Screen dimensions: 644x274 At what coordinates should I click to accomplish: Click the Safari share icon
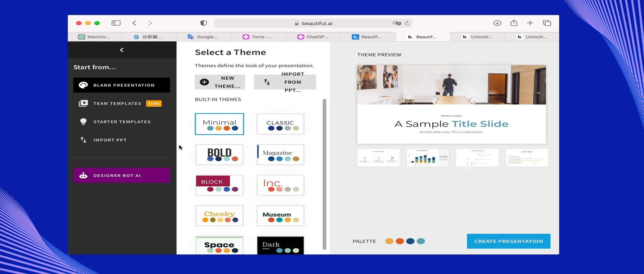pos(514,23)
